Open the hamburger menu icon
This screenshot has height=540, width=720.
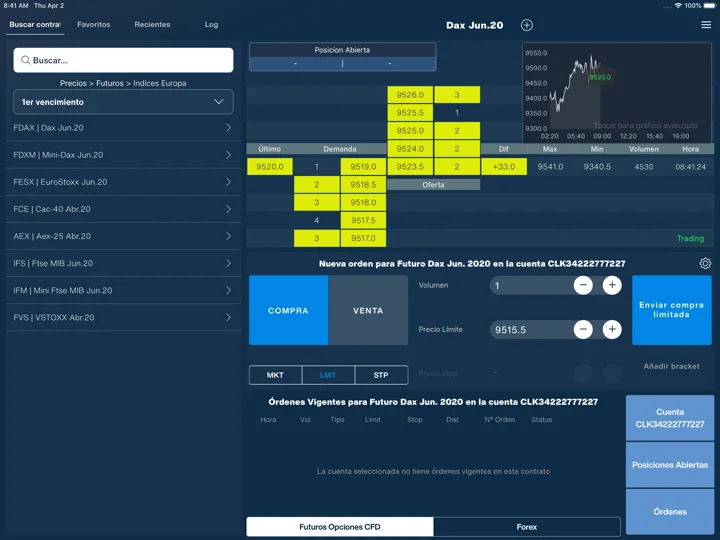[x=706, y=25]
